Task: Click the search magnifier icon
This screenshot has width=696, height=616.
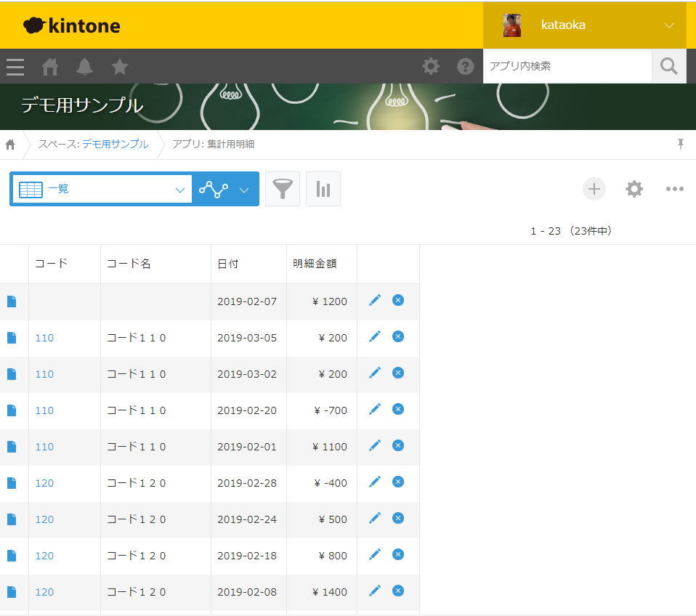Action: (x=668, y=65)
